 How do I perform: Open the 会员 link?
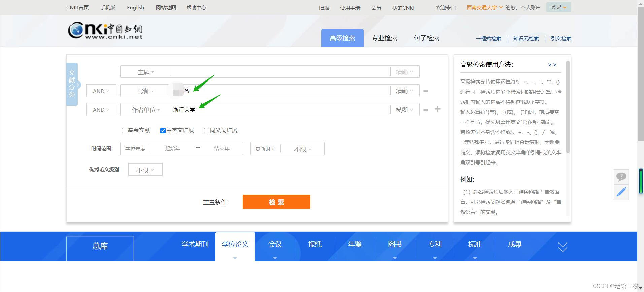click(x=376, y=8)
